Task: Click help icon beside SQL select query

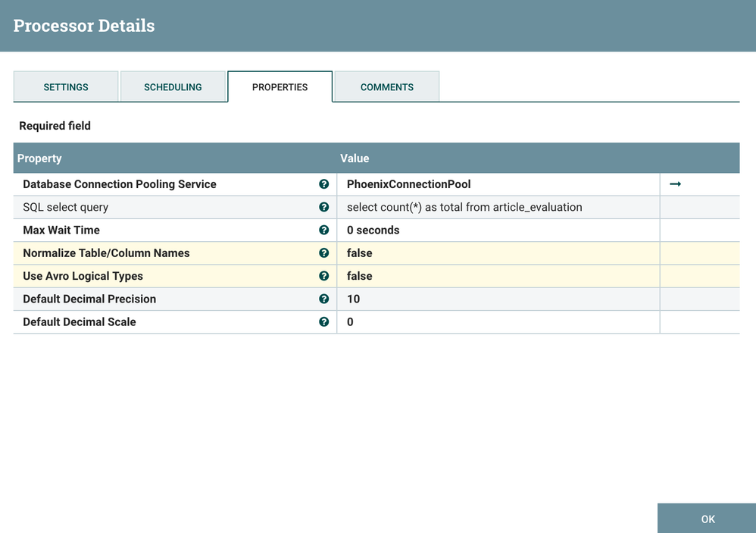Action: (x=324, y=207)
